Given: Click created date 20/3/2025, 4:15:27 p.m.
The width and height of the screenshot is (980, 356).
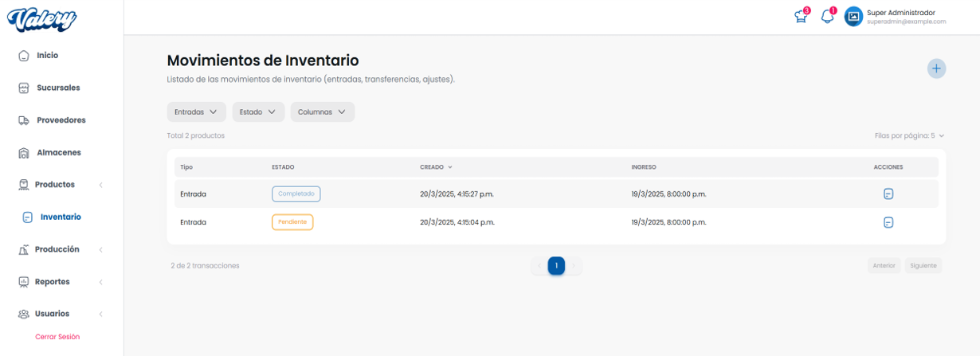Looking at the screenshot, I should point(457,194).
